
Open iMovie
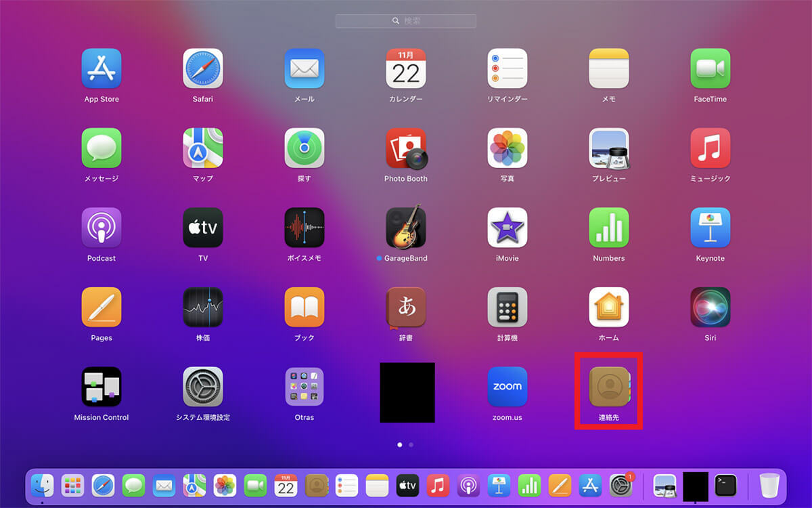click(507, 228)
